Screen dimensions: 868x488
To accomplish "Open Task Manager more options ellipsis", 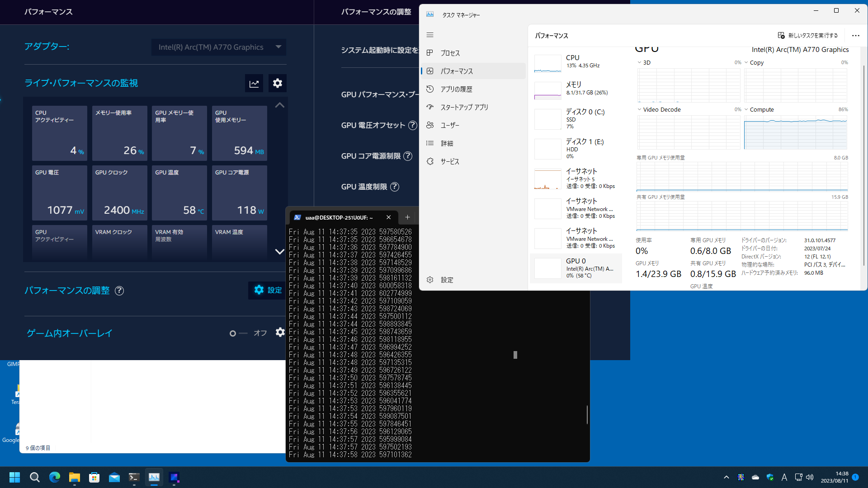I will pos(855,35).
